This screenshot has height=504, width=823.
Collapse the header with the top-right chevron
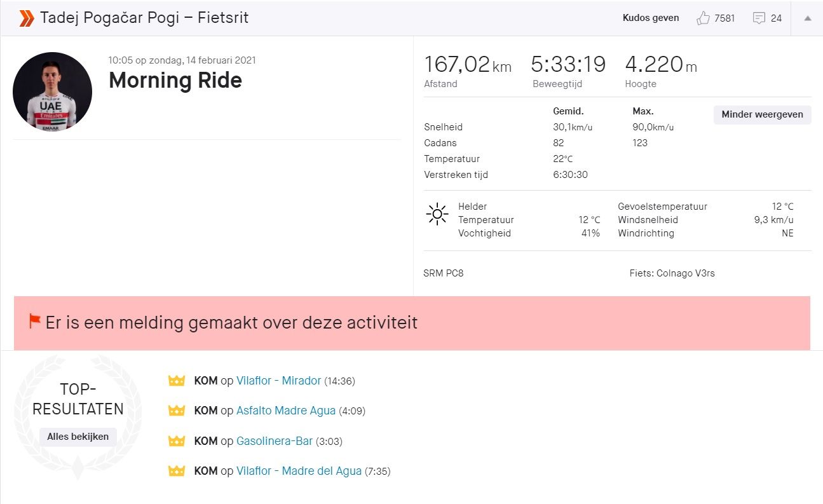[x=807, y=18]
